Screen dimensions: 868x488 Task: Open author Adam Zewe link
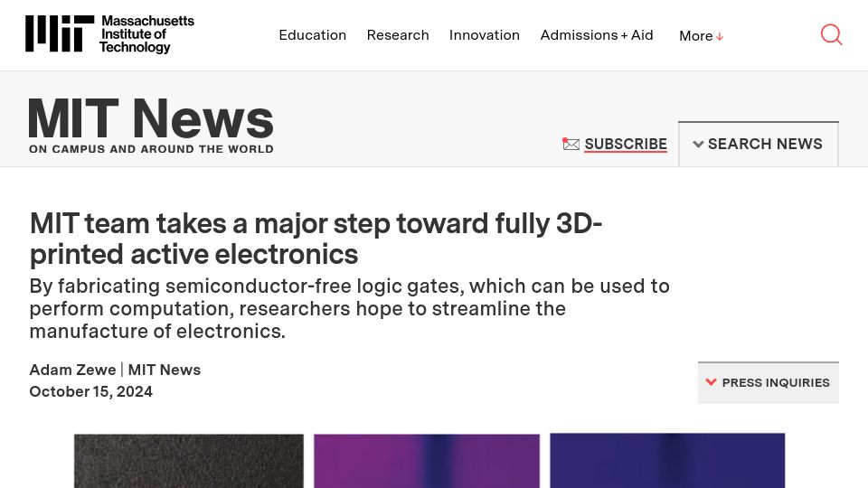pyautogui.click(x=72, y=370)
